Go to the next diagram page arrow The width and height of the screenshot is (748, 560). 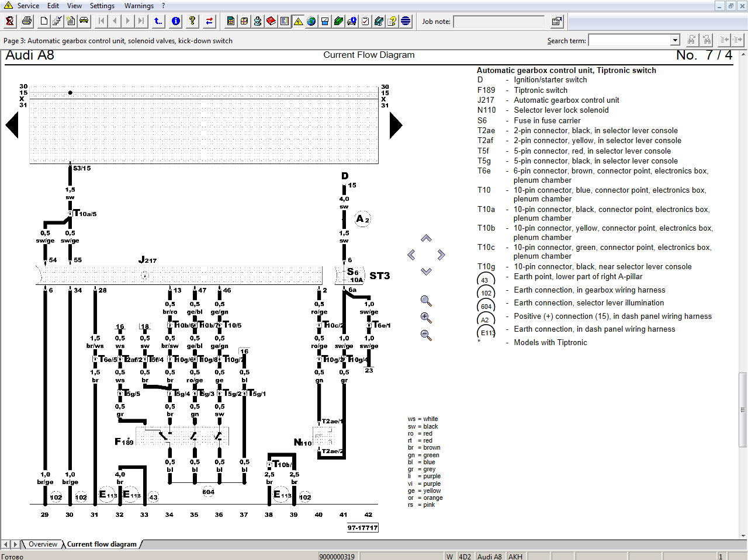pos(396,125)
